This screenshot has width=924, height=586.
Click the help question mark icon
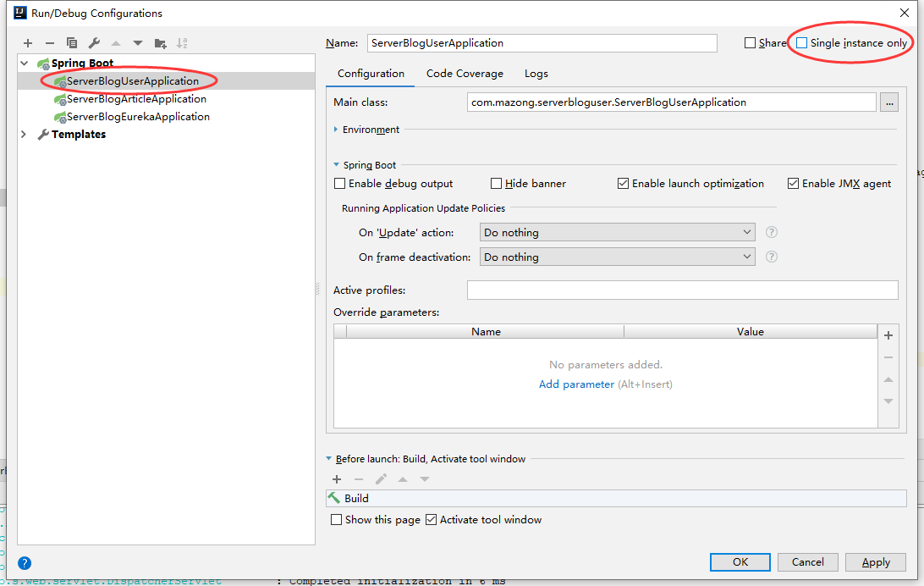point(25,562)
